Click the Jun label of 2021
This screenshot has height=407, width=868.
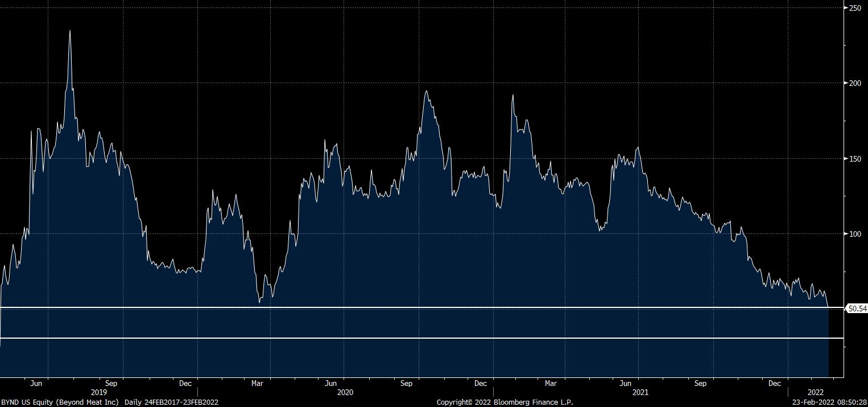(x=626, y=384)
